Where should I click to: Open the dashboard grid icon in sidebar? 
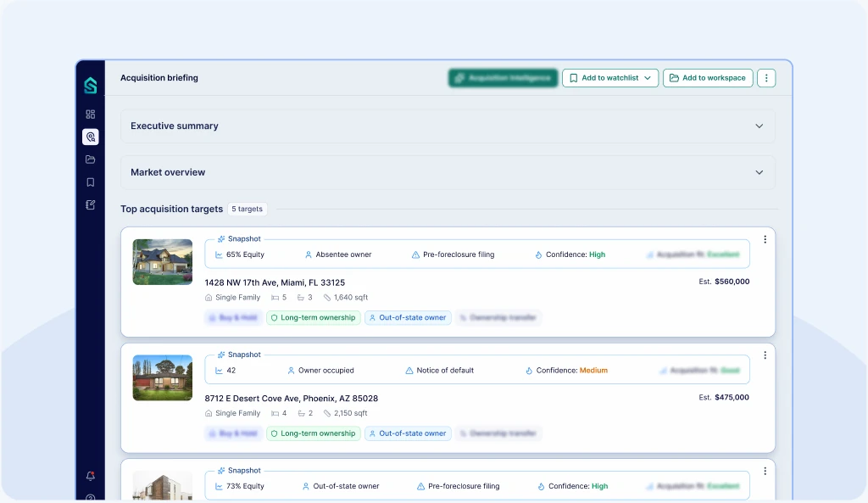[90, 115]
